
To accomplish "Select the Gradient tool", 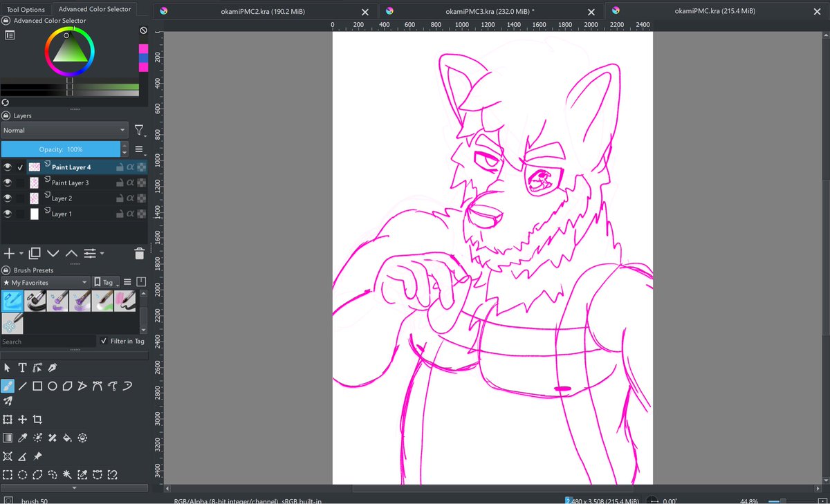I will coord(8,438).
